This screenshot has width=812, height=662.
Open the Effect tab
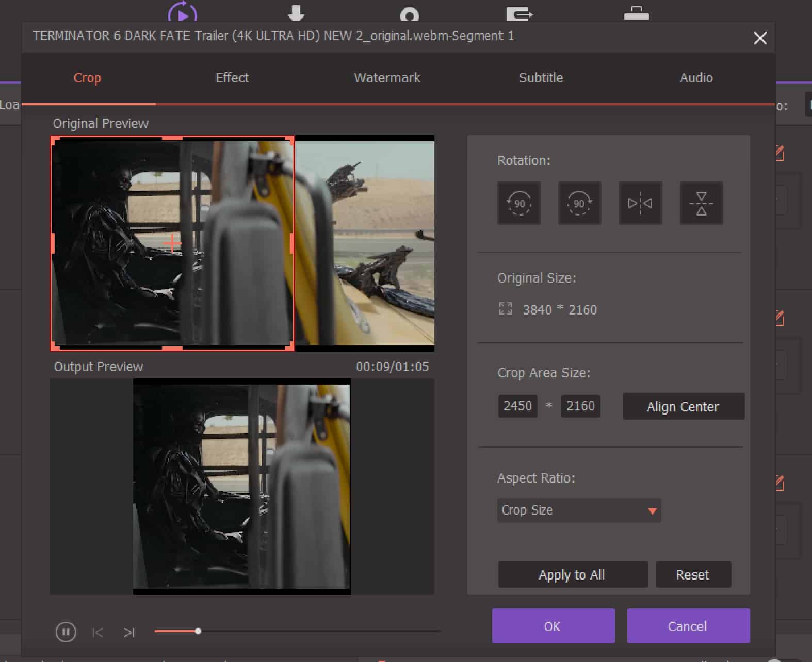click(x=232, y=78)
